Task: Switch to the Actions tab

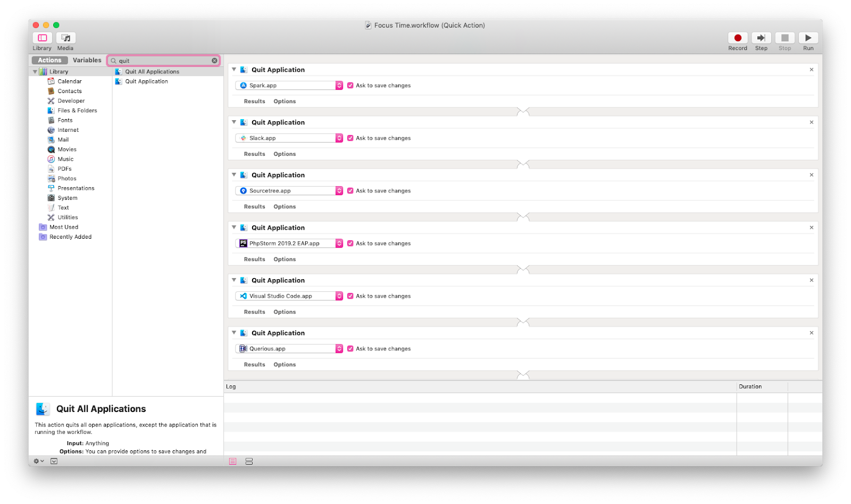Action: 49,60
